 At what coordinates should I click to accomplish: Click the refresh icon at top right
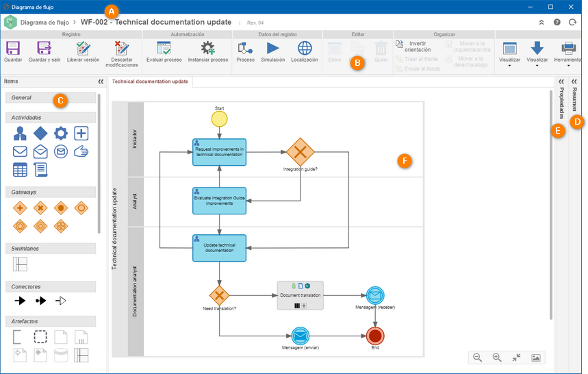(x=572, y=22)
